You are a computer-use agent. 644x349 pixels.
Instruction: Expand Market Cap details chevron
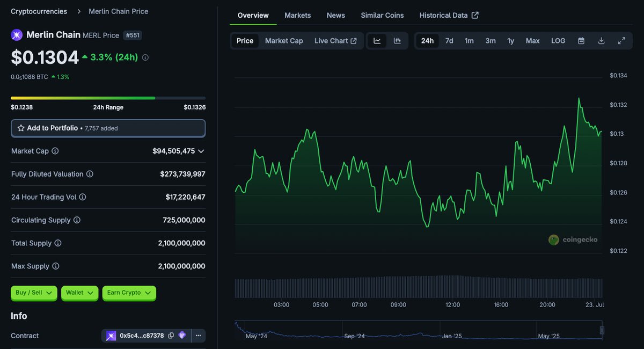pyautogui.click(x=201, y=151)
